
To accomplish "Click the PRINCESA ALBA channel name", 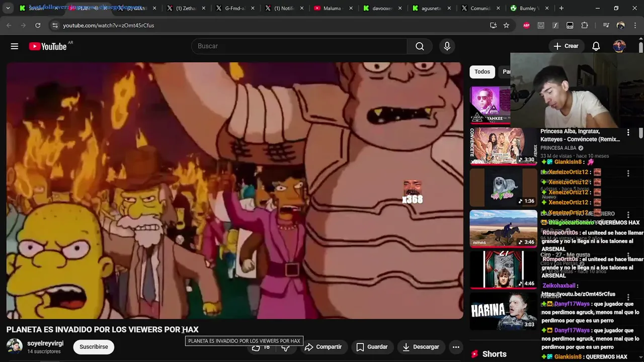I will tap(558, 148).
